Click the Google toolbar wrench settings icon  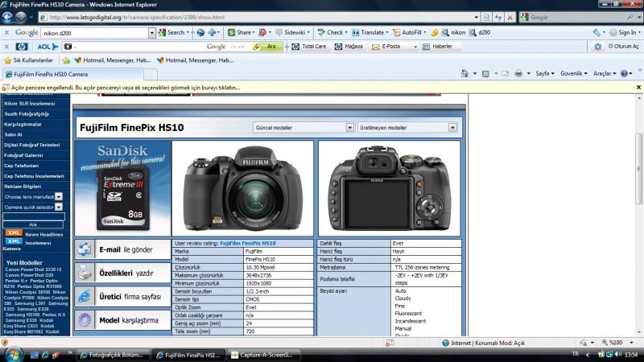coord(597,32)
